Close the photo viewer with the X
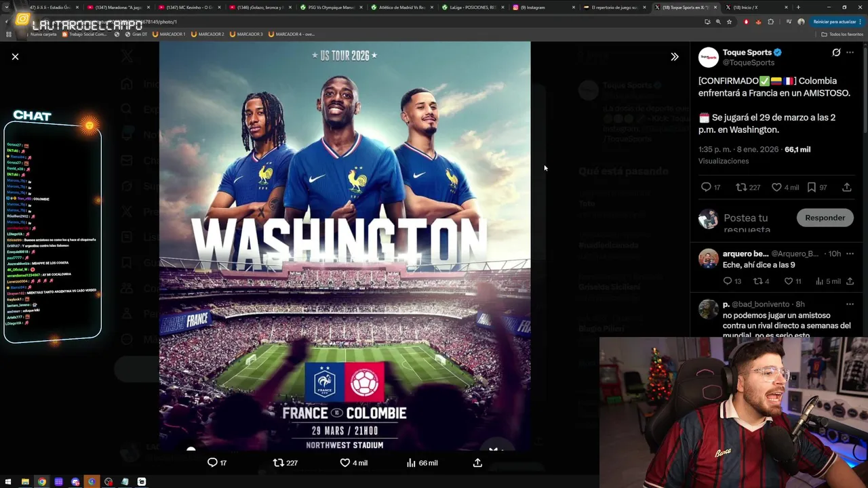Viewport: 868px width, 488px height. click(x=15, y=57)
